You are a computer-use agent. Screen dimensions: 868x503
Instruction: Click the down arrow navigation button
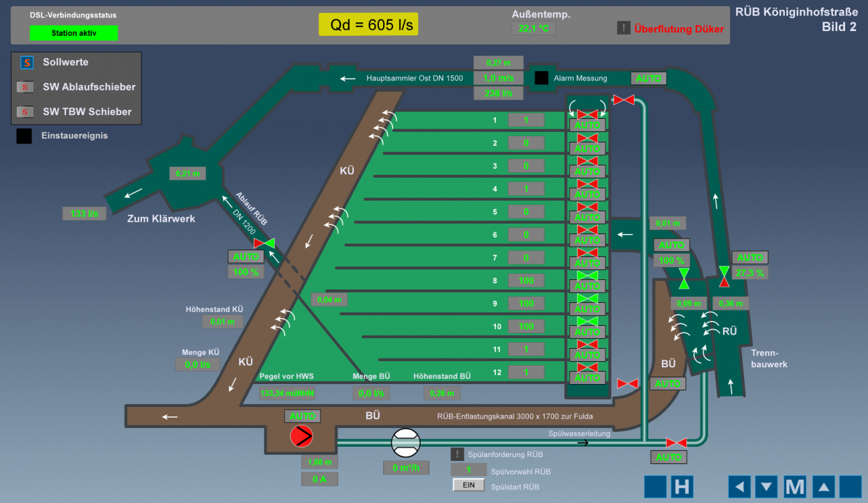tap(767, 487)
